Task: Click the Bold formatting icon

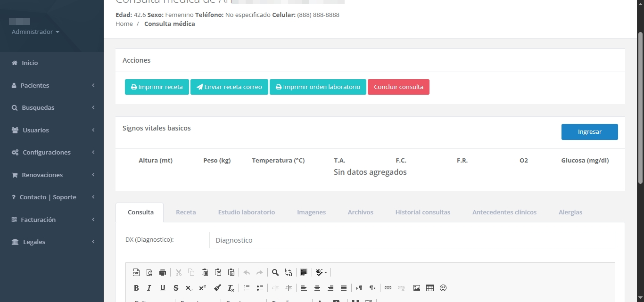Action: tap(136, 288)
